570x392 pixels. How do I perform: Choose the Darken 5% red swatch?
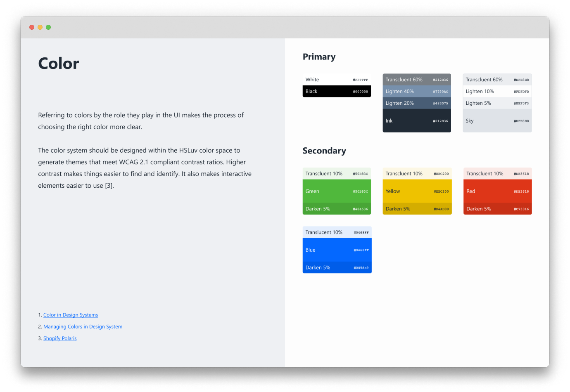497,209
